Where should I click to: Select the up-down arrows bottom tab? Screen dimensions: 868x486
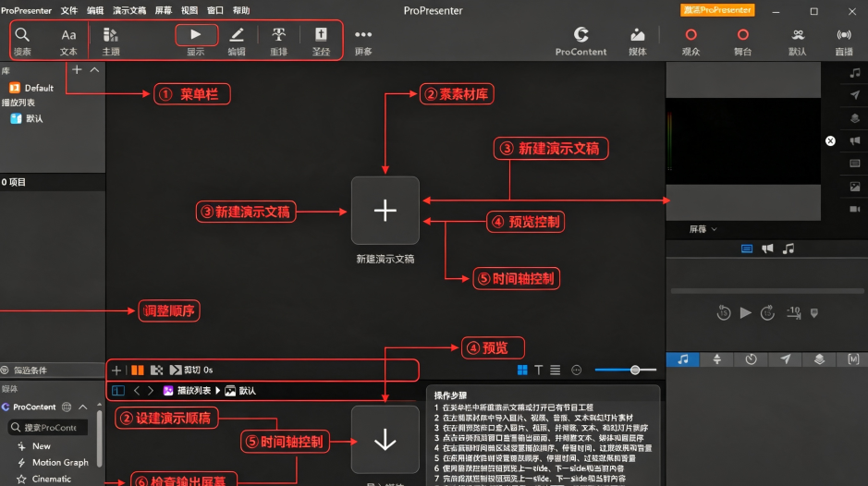(717, 359)
